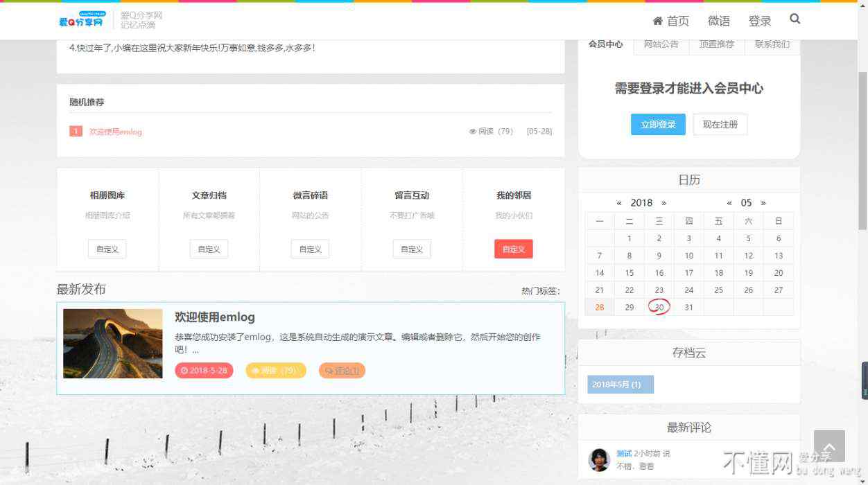Go to previous month in calendar
Image resolution: width=868 pixels, height=485 pixels.
click(x=729, y=203)
